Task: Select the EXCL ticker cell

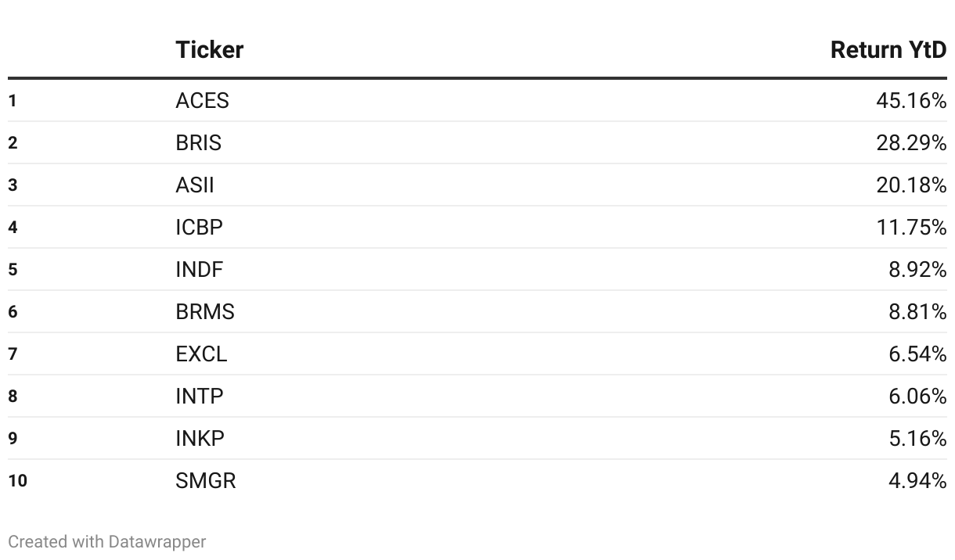Action: tap(201, 354)
